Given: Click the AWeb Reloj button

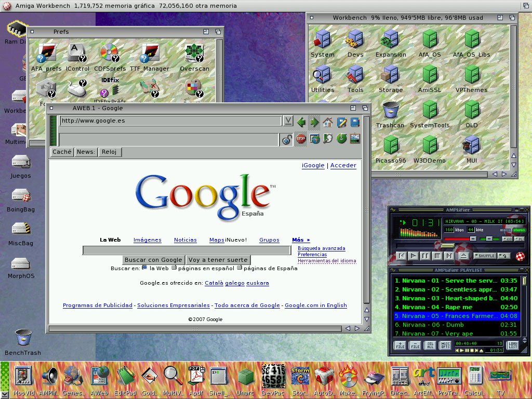Looking at the screenshot, I should tap(109, 152).
